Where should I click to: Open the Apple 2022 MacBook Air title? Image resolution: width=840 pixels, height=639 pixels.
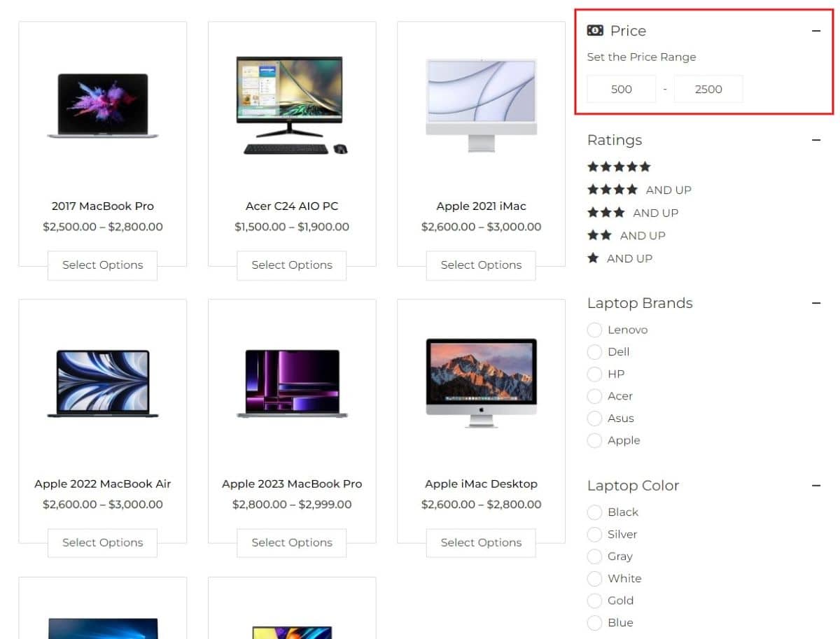(103, 484)
